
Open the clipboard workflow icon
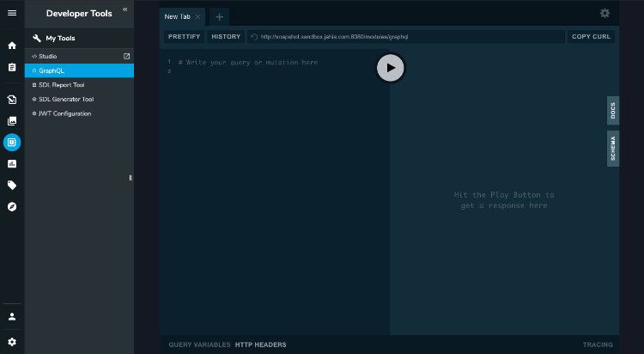12,67
